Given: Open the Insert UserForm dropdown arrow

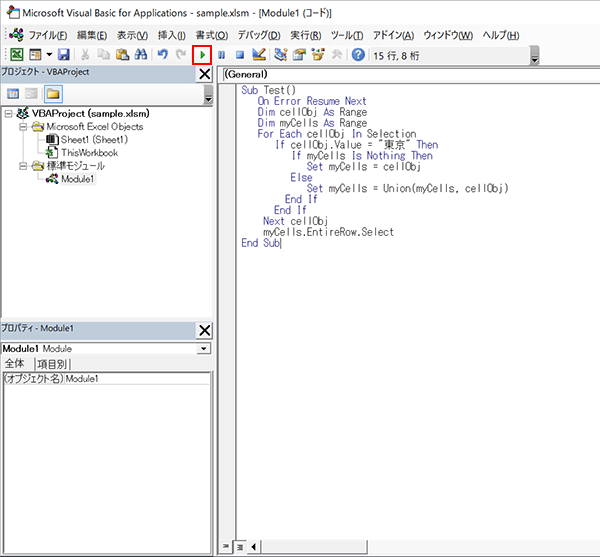Looking at the screenshot, I should coord(49,55).
